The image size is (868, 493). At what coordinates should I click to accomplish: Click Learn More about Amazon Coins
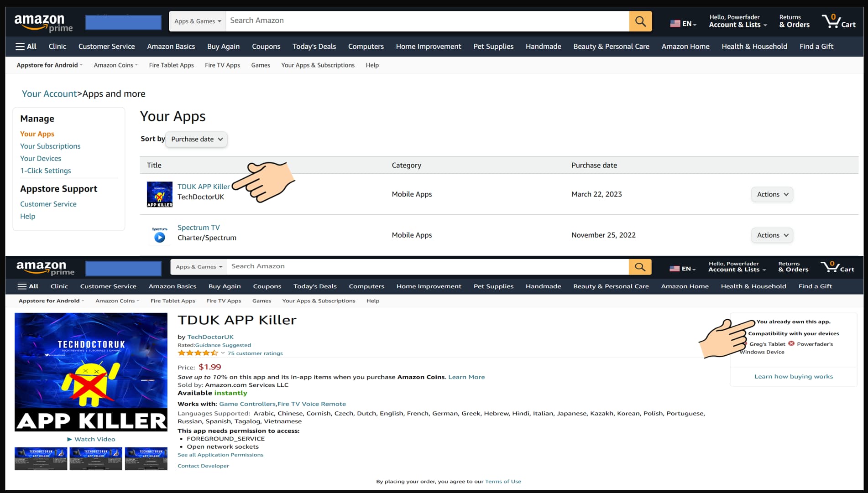(466, 377)
